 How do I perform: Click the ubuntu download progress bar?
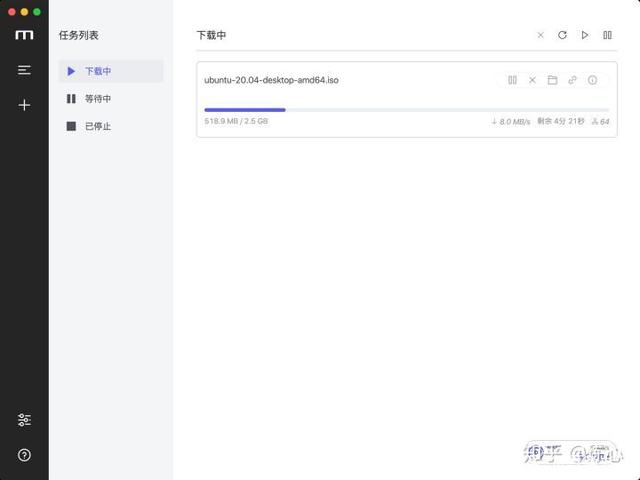(x=406, y=109)
